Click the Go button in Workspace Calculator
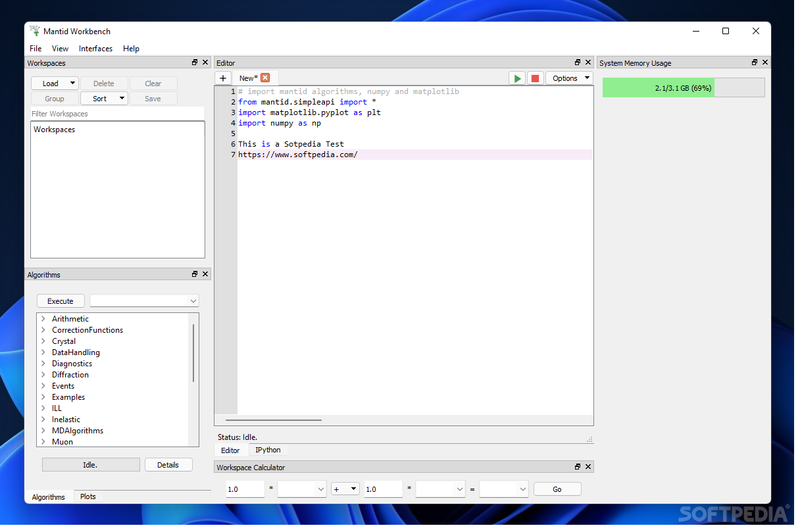The width and height of the screenshot is (800, 532). pyautogui.click(x=557, y=489)
